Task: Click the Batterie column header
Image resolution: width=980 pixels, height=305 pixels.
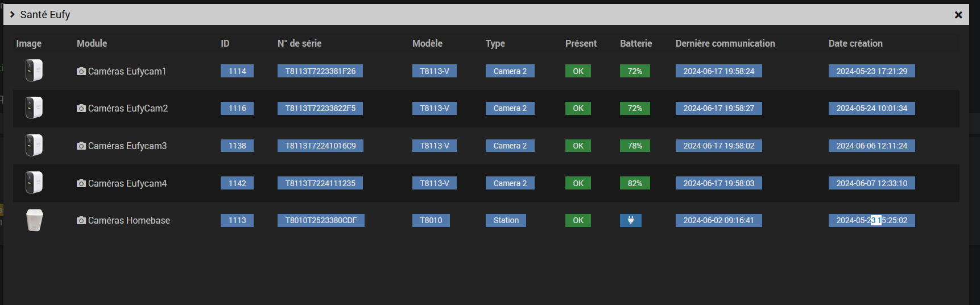Action: (636, 43)
